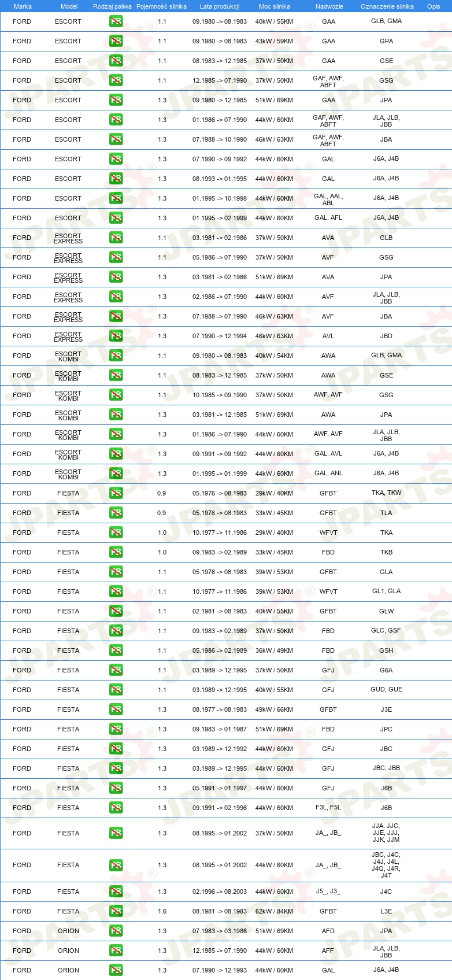Click the AFD body code cell
Screen dimensions: 452x980
pyautogui.click(x=328, y=931)
